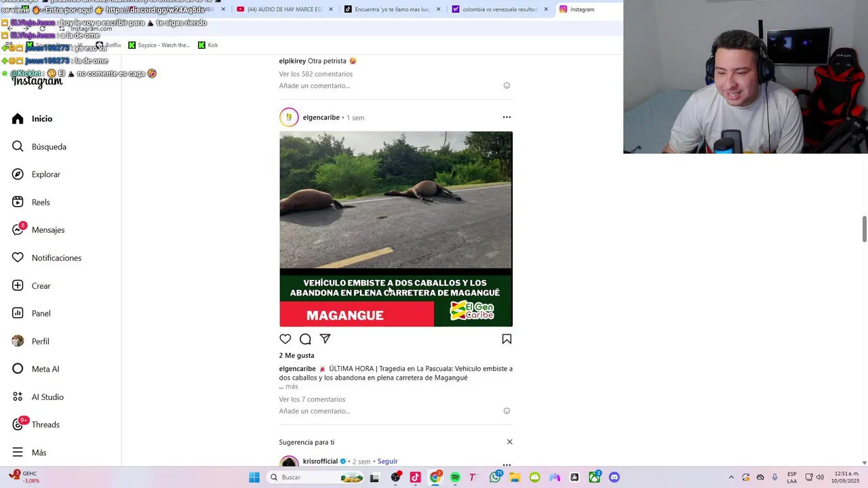Like the elgencaribe post with heart icon
This screenshot has width=868, height=488.
[285, 339]
